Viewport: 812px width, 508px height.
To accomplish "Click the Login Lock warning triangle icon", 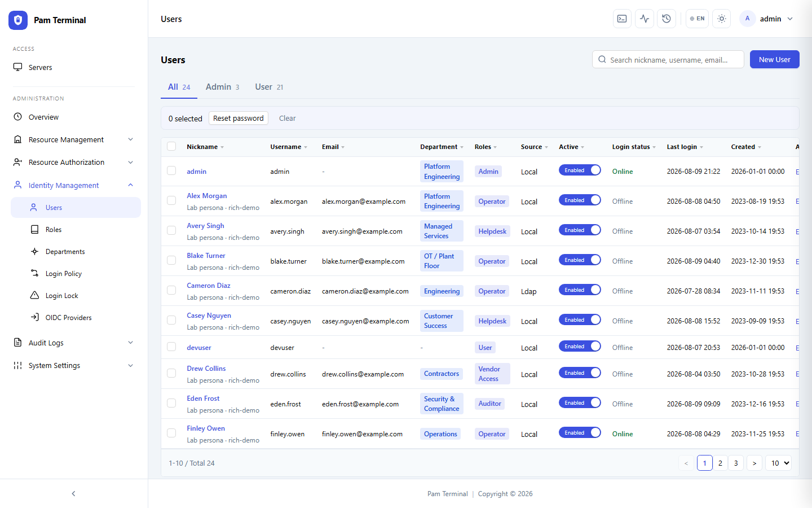I will click(34, 295).
